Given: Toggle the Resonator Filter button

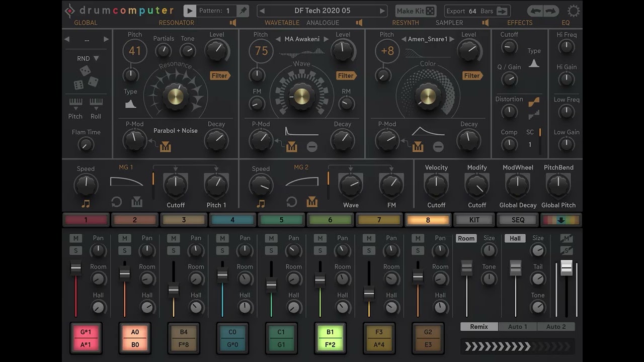Looking at the screenshot, I should tap(220, 75).
